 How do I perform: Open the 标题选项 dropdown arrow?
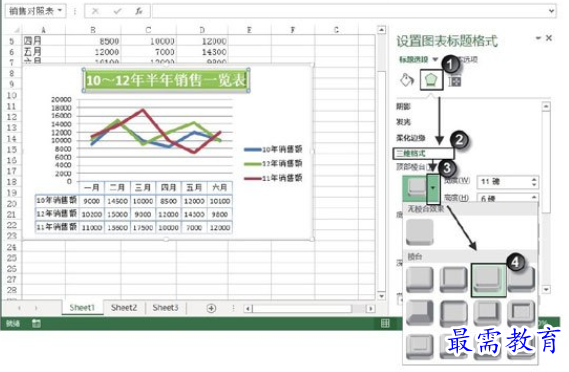(435, 60)
